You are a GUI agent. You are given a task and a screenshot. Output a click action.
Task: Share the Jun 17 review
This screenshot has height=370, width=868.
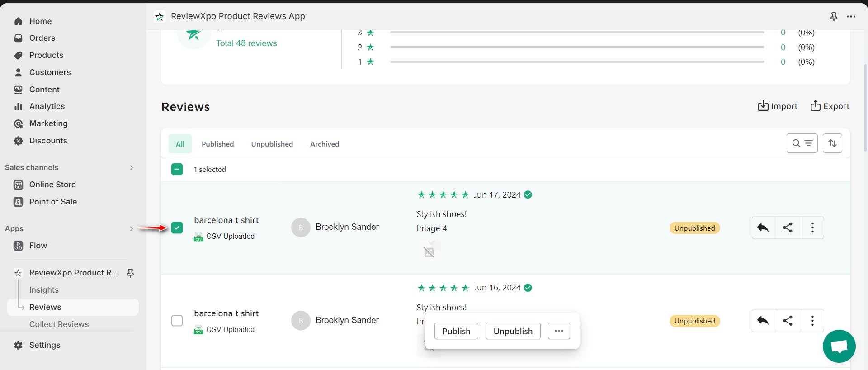coord(788,228)
